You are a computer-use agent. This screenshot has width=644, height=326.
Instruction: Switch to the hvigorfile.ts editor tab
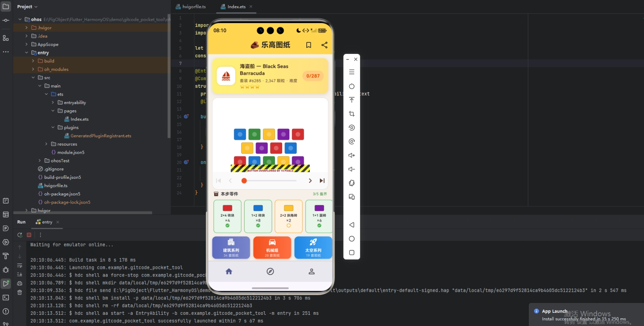[x=191, y=7]
